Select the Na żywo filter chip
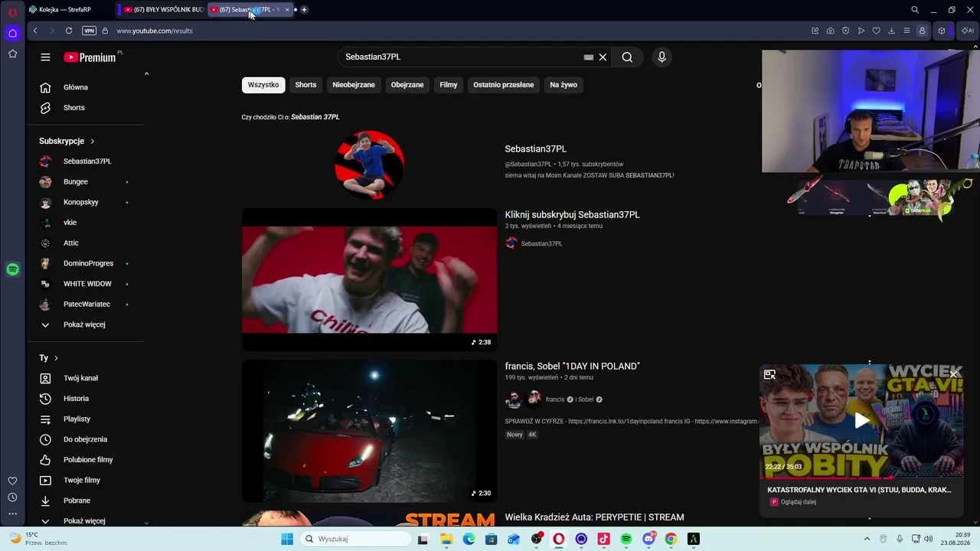This screenshot has width=980, height=551. coord(563,85)
